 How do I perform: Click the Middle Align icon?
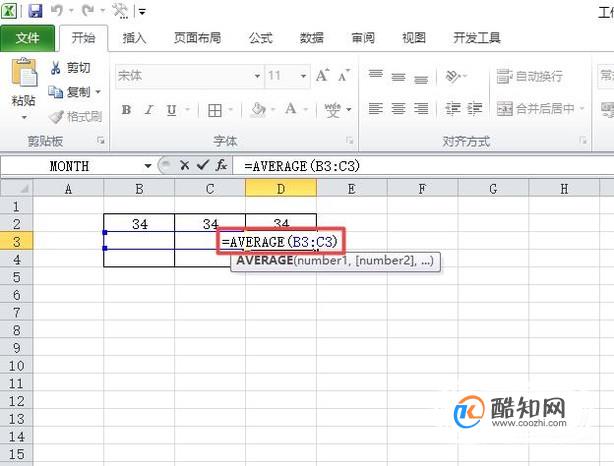coord(398,76)
